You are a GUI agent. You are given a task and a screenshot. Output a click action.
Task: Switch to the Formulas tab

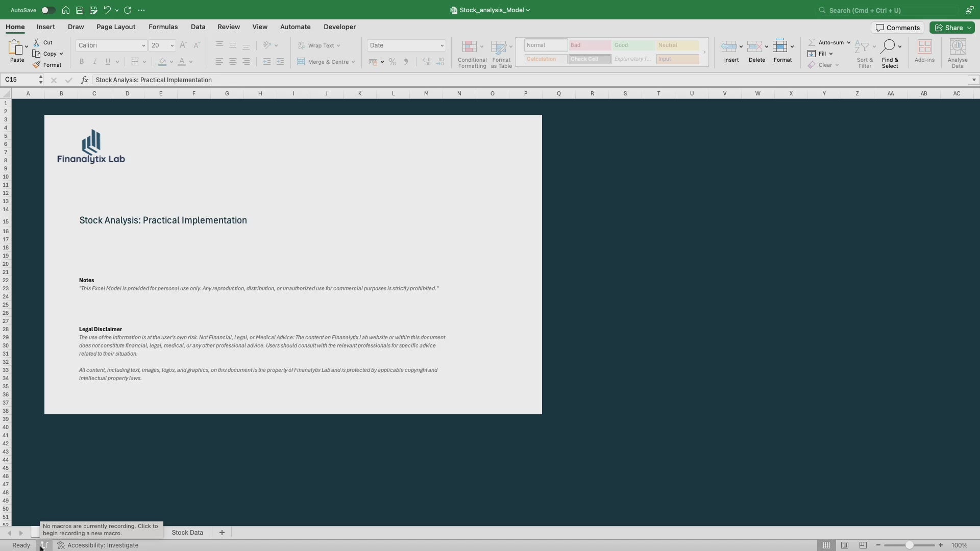pos(163,27)
